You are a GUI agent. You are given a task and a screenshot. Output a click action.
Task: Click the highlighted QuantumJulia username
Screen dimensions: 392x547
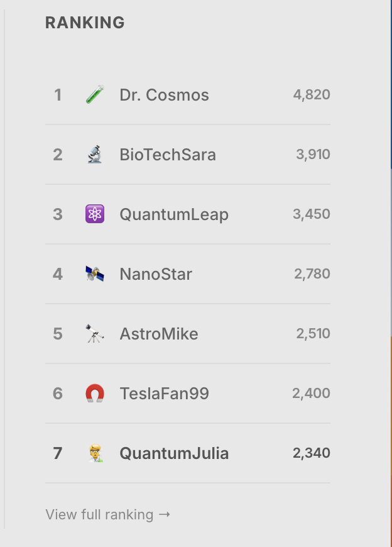(x=174, y=453)
